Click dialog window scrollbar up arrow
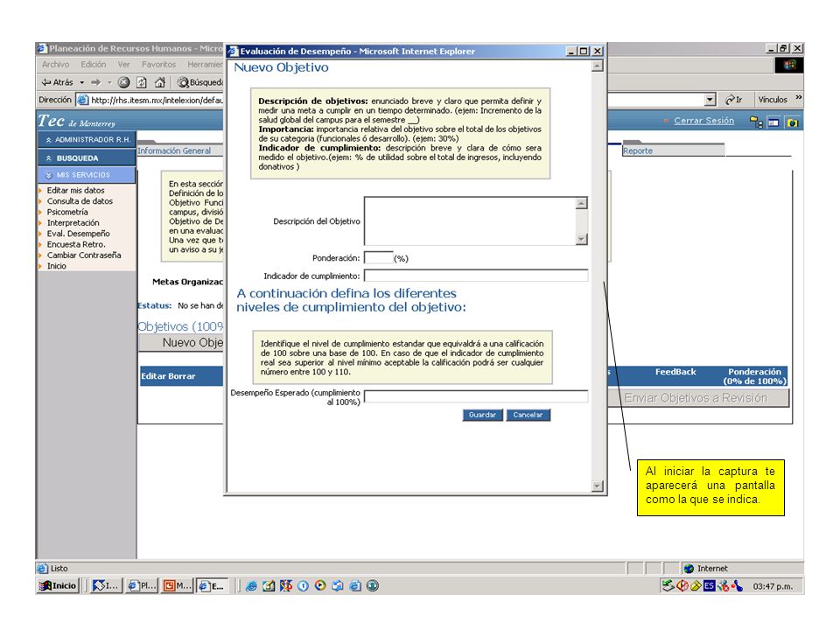This screenshot has height=630, width=840. [598, 66]
